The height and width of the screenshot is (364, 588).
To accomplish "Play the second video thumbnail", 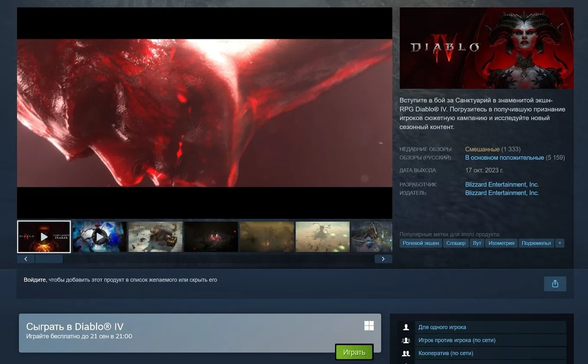I will pos(99,237).
